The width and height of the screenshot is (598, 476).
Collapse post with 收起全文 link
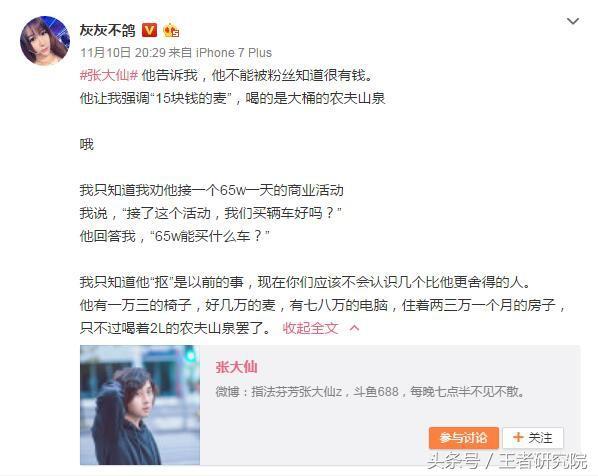[310, 328]
